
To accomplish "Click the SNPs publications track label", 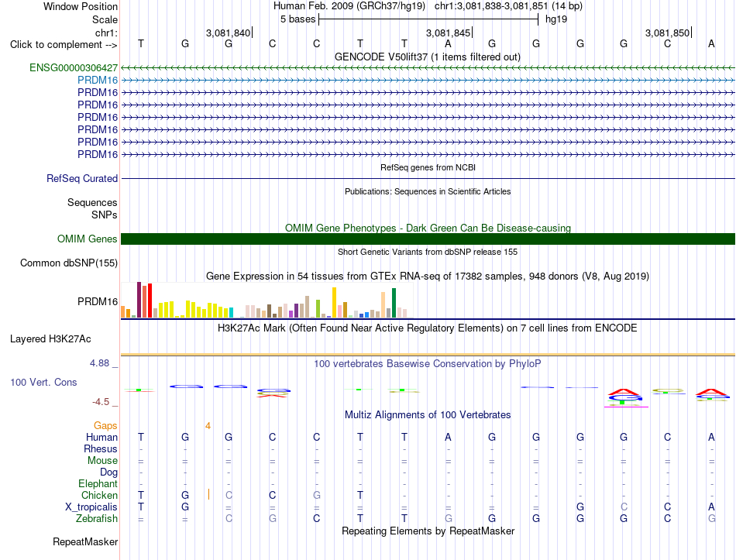I will [105, 215].
